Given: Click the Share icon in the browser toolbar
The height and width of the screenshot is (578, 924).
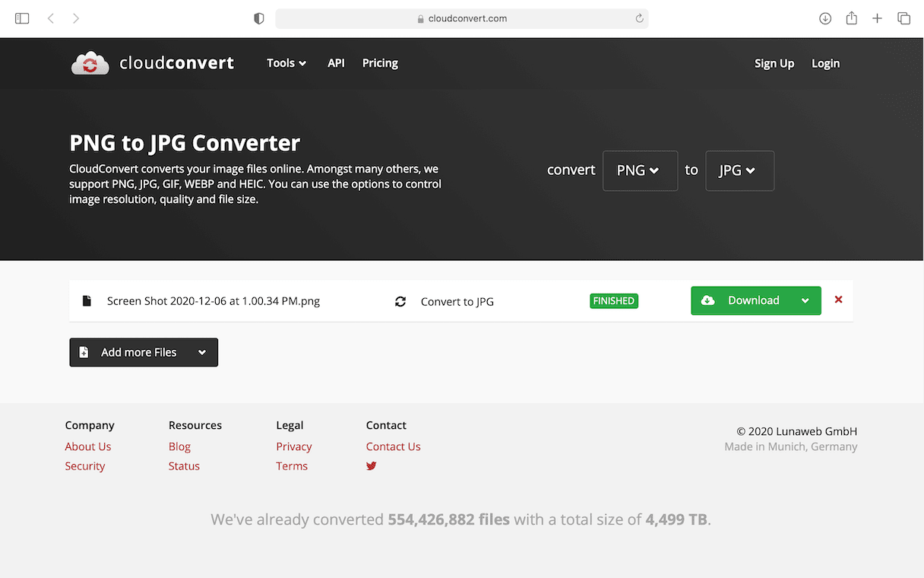Looking at the screenshot, I should click(851, 17).
